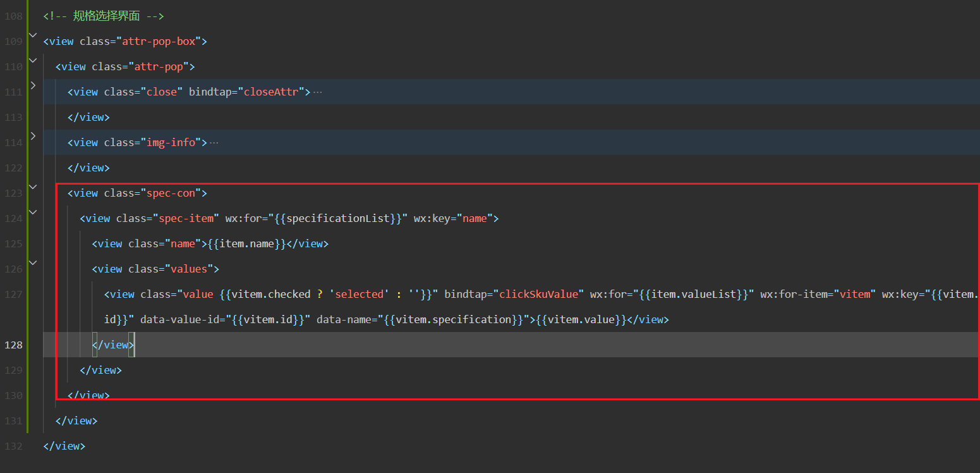Viewport: 980px width, 473px height.
Task: Click the closing </view> tag on line 113
Action: (x=88, y=118)
